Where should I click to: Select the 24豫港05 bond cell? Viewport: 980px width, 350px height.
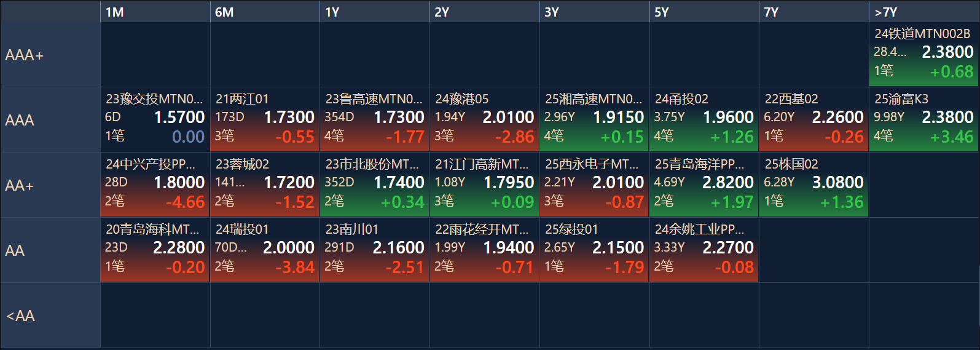[484, 120]
